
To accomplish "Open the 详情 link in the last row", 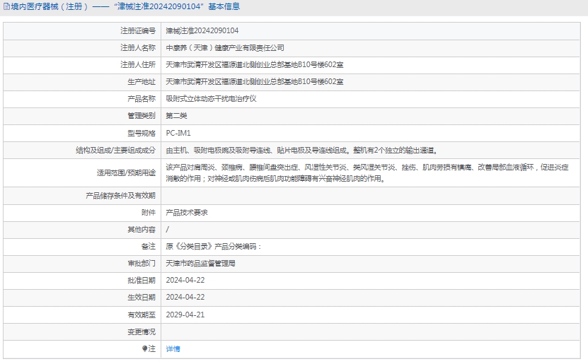I will pos(173,348).
